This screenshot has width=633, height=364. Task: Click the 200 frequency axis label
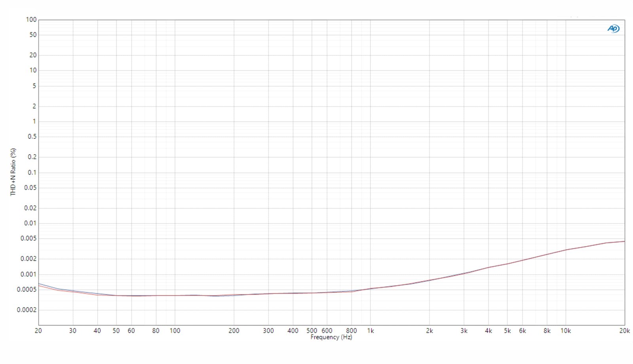234,331
